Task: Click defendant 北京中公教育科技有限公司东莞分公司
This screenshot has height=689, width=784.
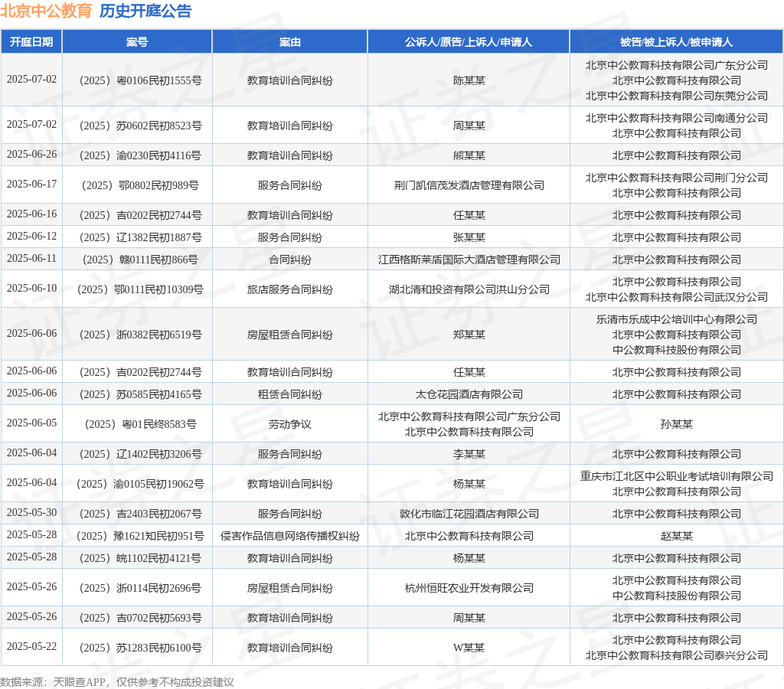Action: pyautogui.click(x=677, y=96)
